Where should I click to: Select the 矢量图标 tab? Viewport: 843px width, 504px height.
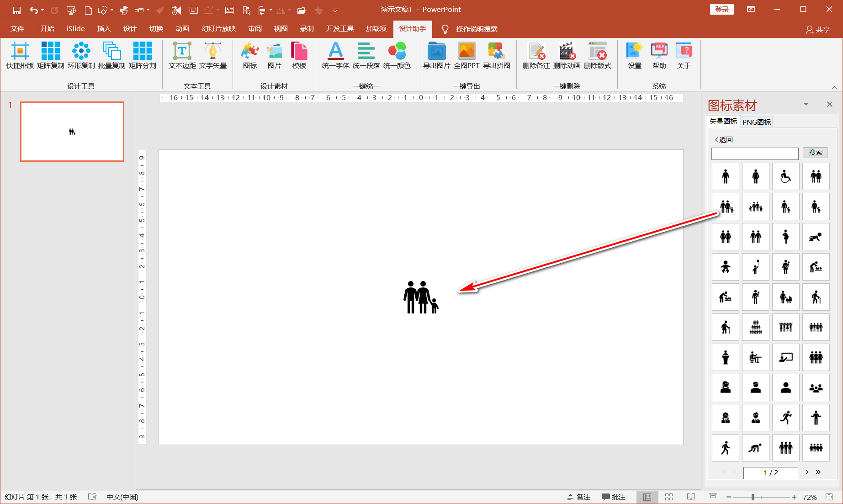(x=723, y=122)
